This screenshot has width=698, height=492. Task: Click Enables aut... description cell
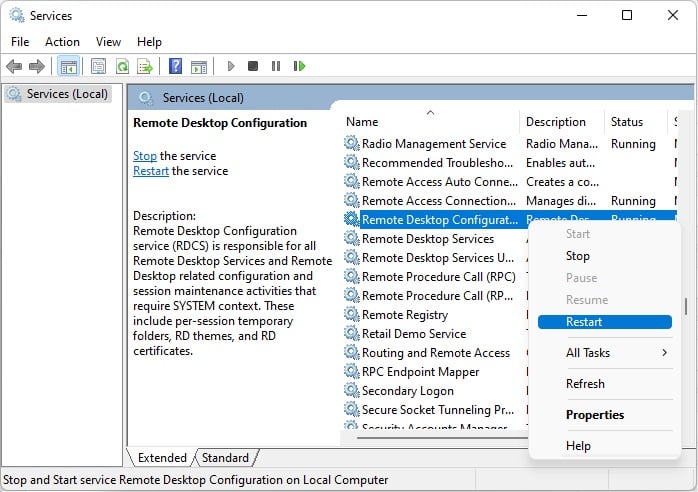click(x=560, y=163)
